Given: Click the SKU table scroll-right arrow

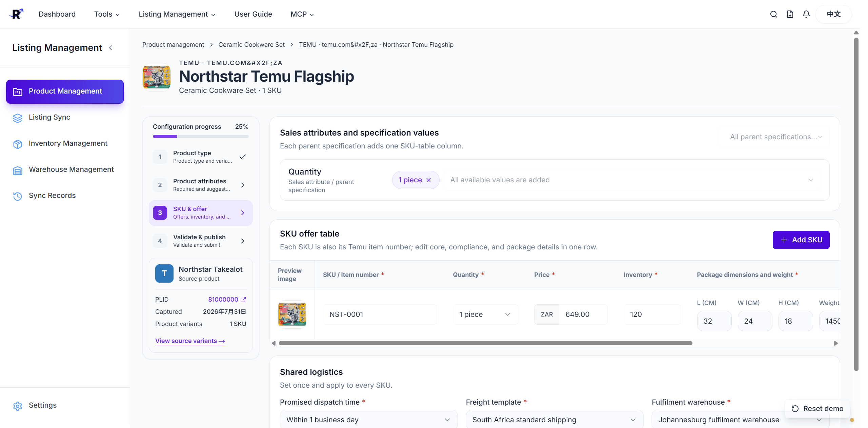Looking at the screenshot, I should [x=836, y=343].
